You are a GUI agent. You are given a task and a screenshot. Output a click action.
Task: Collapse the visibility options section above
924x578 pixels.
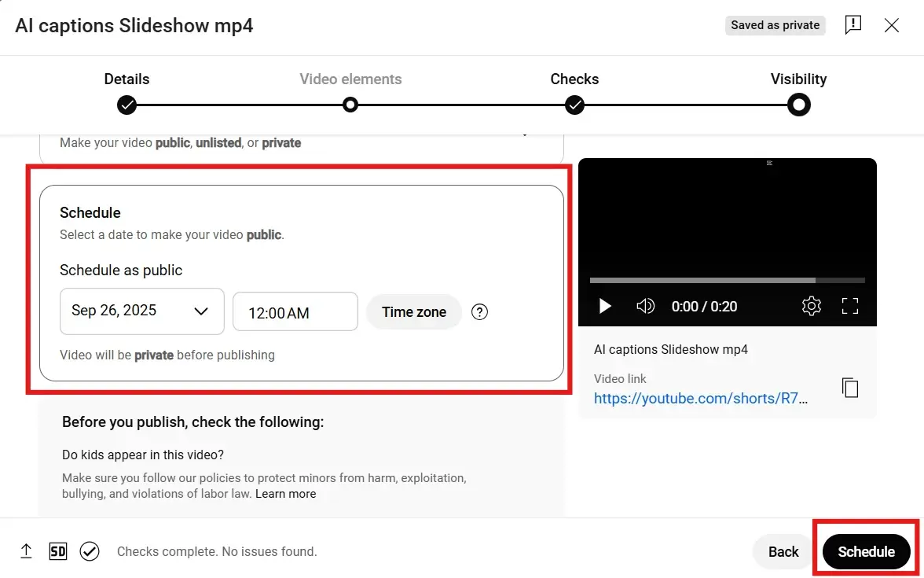pyautogui.click(x=525, y=134)
